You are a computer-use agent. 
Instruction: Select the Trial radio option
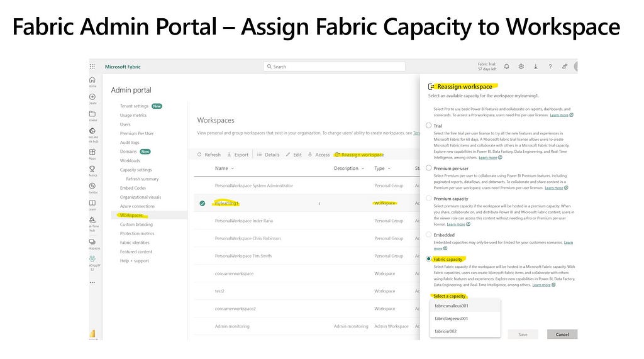[429, 125]
